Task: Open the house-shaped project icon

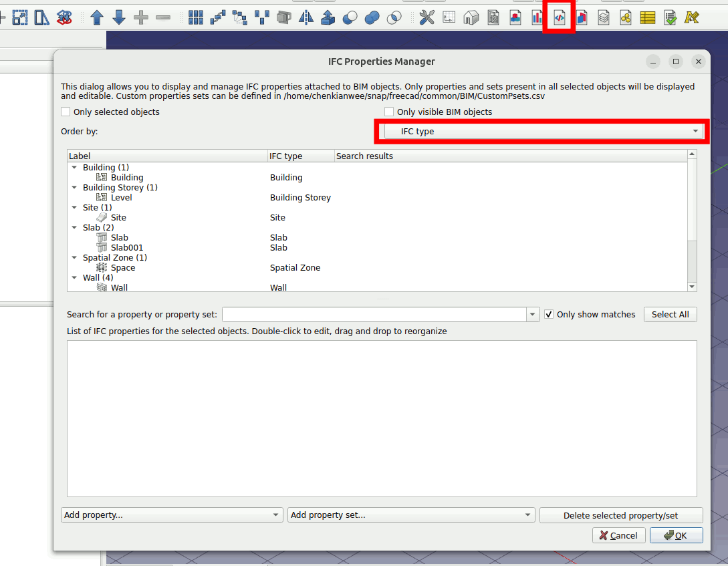Action: [x=471, y=18]
